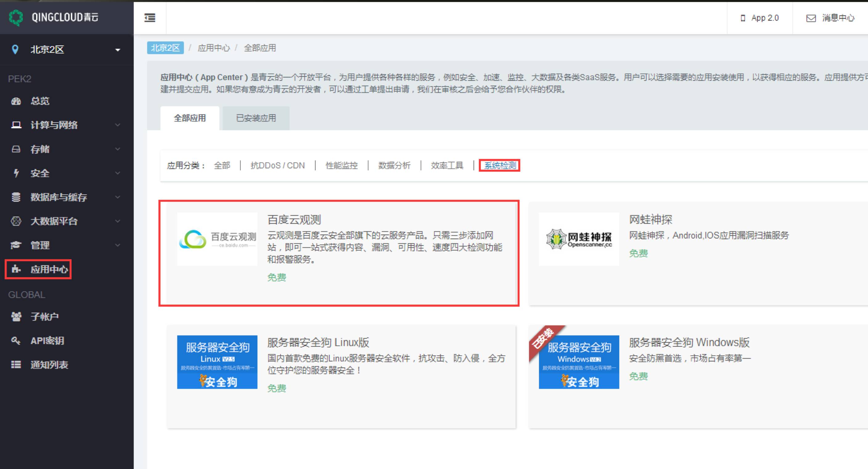Open the 服务器安全狗 Windows logo thumbnail
Screen dimensions: 868x469
click(579, 362)
